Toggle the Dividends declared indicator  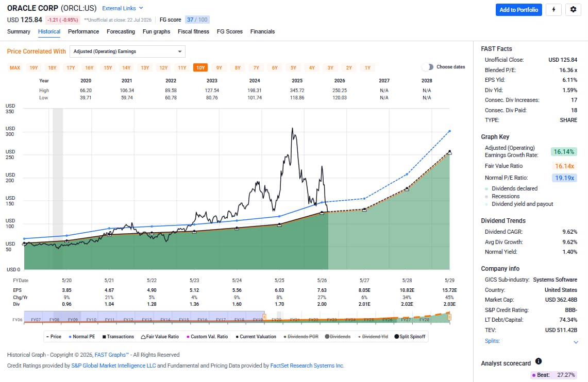(x=486, y=189)
